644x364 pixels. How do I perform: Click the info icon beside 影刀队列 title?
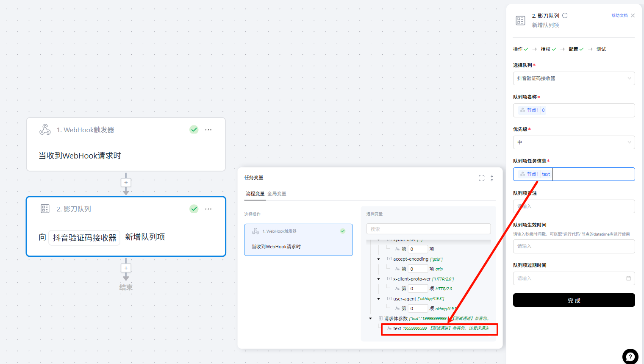[565, 16]
